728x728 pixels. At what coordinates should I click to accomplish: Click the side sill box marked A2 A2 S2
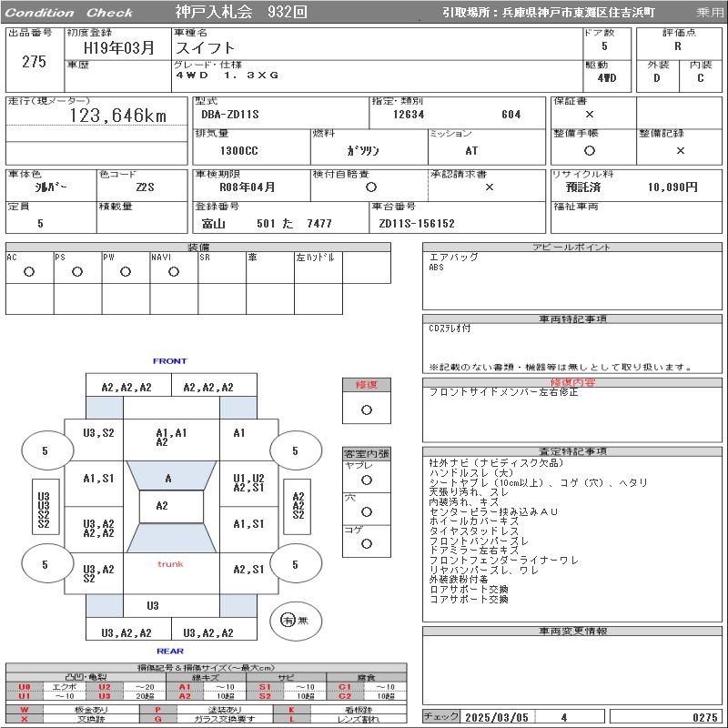298,506
